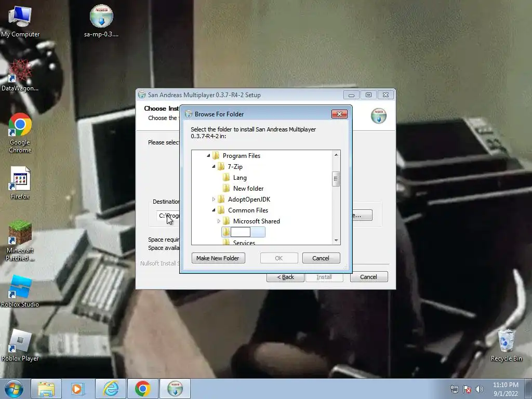Open the Roblox Studio desktop shortcut

tap(20, 291)
